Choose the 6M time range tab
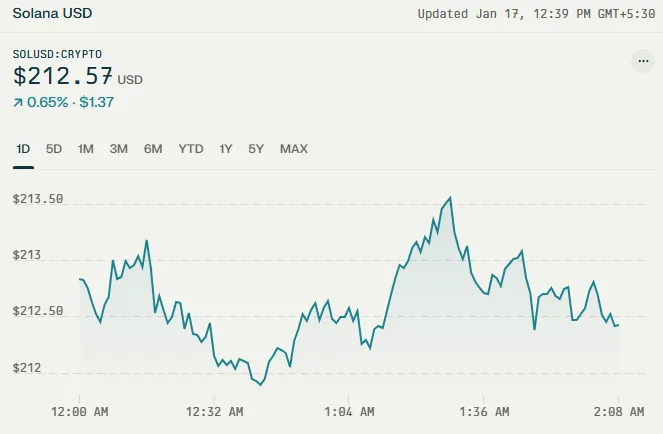This screenshot has height=434, width=663. coord(153,149)
